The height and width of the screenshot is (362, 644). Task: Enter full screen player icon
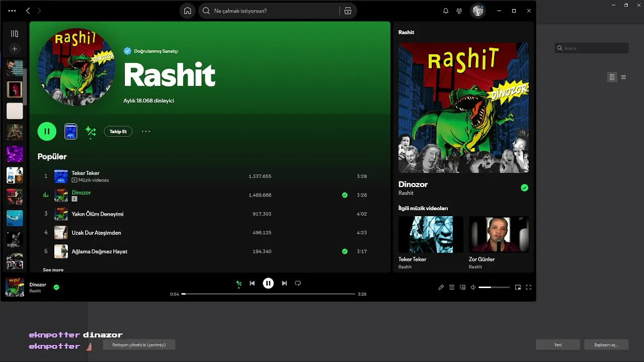[x=528, y=287]
